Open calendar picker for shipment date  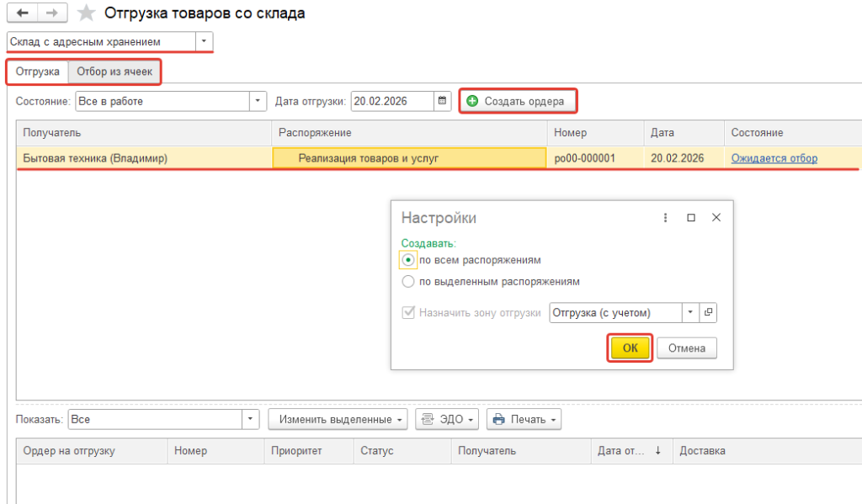point(443,101)
